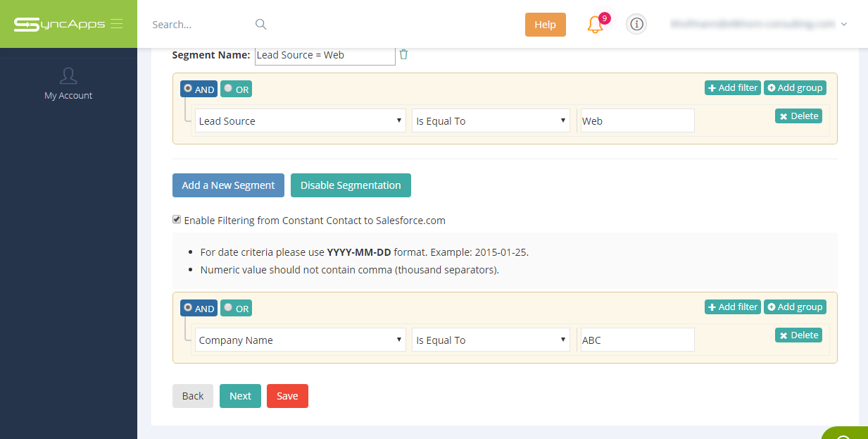Click the Segment Name text field
This screenshot has width=868, height=439.
tap(325, 55)
